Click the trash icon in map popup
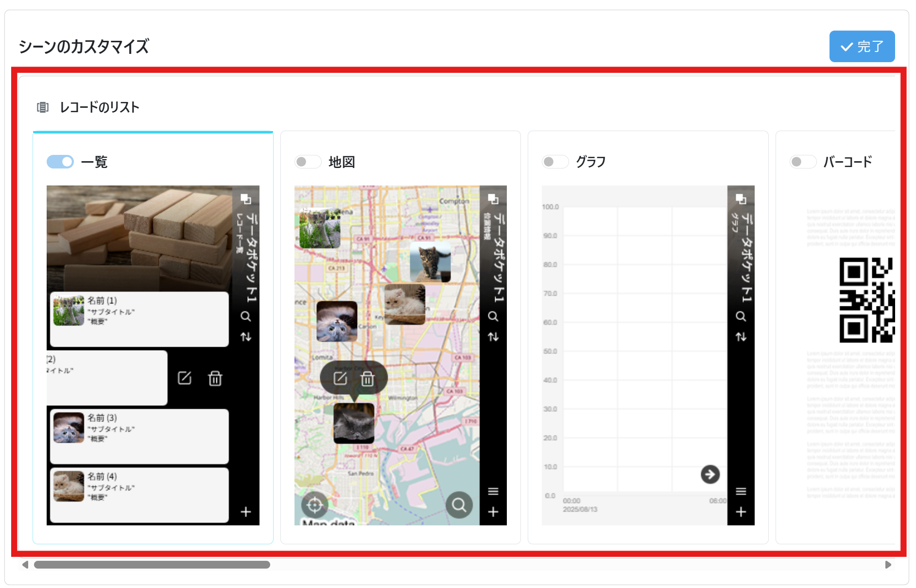 (x=368, y=379)
